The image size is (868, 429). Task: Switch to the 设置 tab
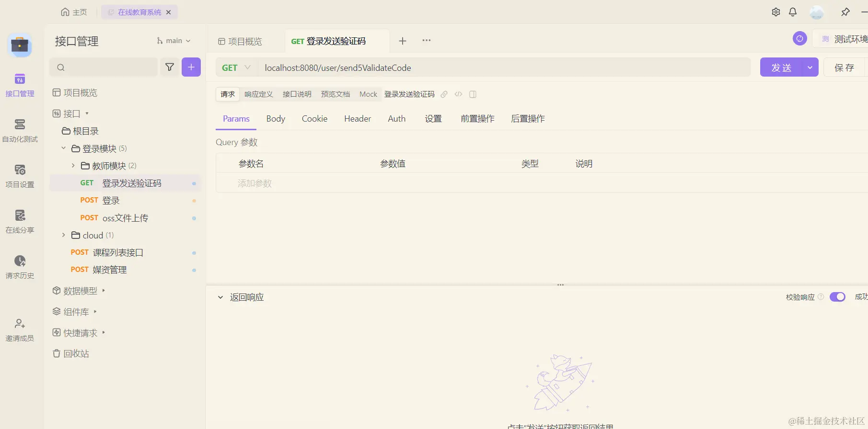(x=433, y=119)
